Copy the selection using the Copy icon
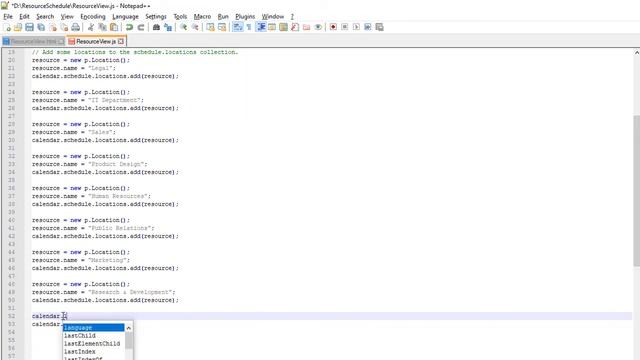Image resolution: width=640 pixels, height=360 pixels. click(102, 27)
